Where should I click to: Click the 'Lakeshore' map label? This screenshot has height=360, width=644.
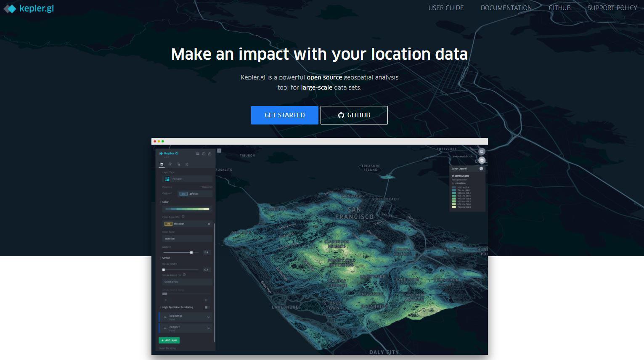pyautogui.click(x=285, y=307)
